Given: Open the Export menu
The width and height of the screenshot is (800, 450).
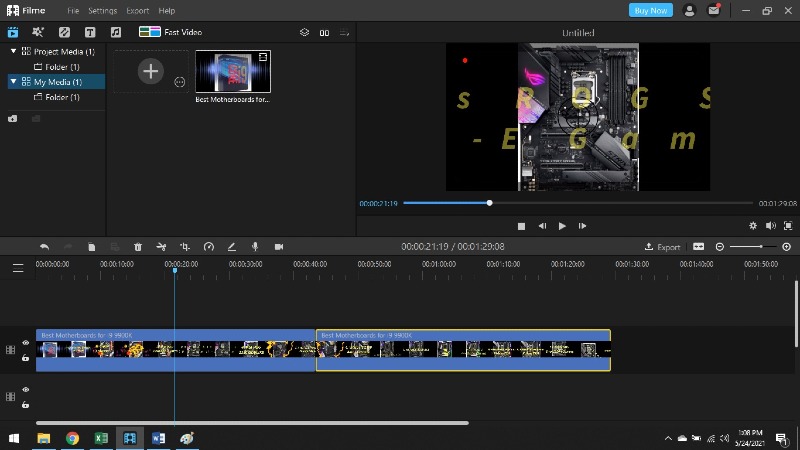Looking at the screenshot, I should 138,11.
